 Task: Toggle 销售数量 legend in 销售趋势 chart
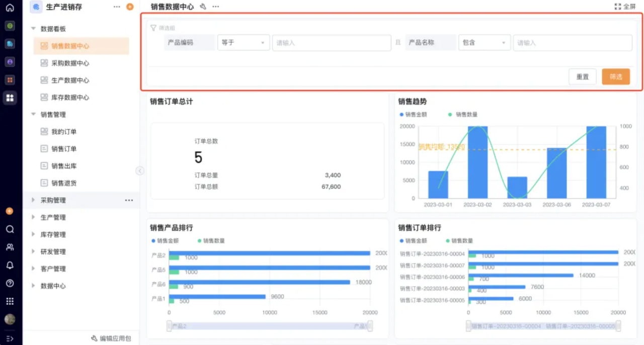coord(463,115)
